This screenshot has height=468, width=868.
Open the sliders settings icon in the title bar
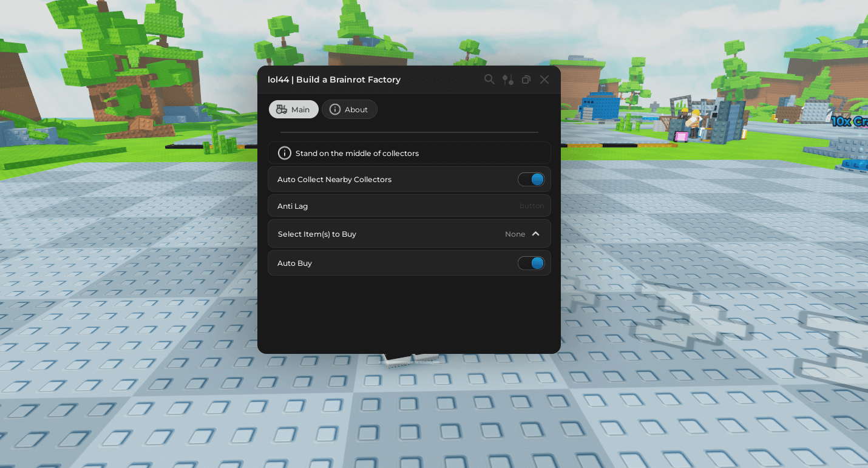(x=508, y=80)
